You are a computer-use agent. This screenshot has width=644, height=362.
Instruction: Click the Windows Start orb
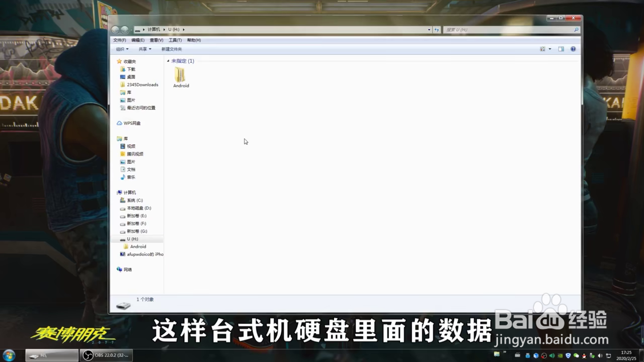click(x=9, y=355)
